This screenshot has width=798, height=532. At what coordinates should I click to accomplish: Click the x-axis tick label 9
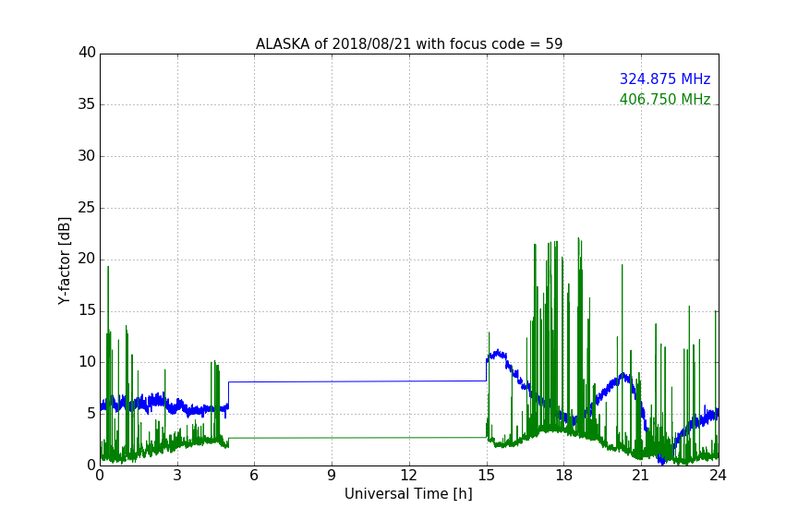[x=332, y=476]
